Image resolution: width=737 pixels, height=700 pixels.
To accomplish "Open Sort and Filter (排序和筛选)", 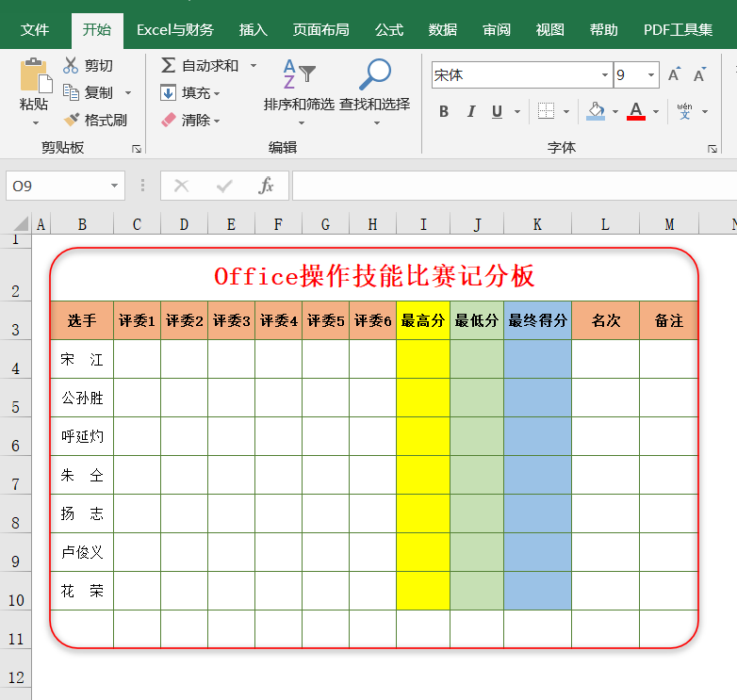I will (299, 75).
